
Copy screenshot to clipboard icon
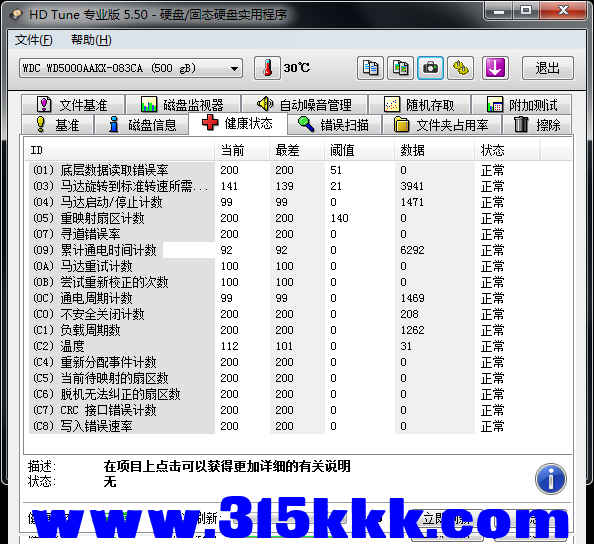coord(400,68)
